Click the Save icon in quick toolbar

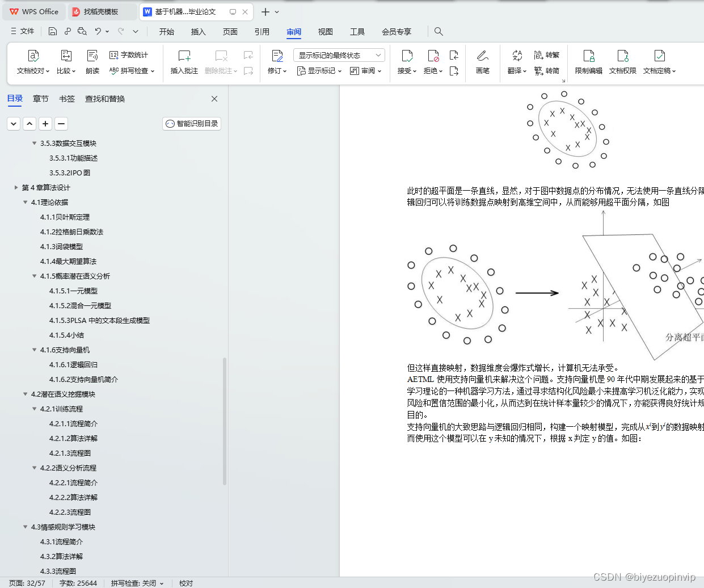[x=53, y=31]
